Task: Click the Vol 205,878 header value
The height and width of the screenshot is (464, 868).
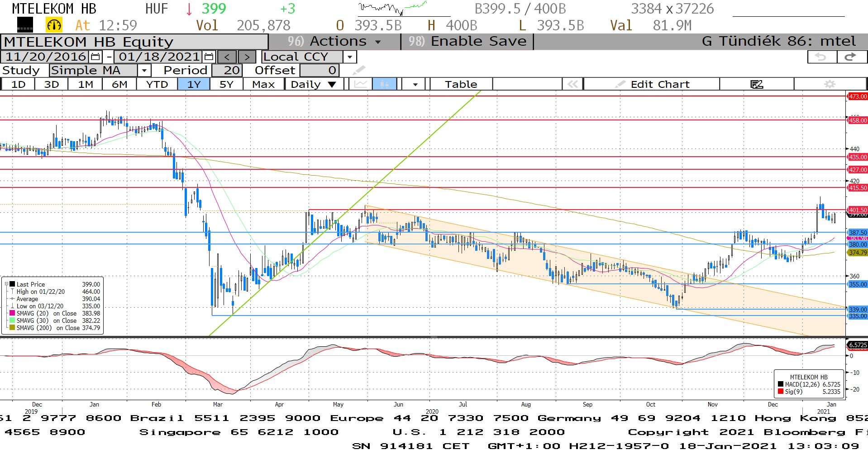Action: tap(243, 25)
